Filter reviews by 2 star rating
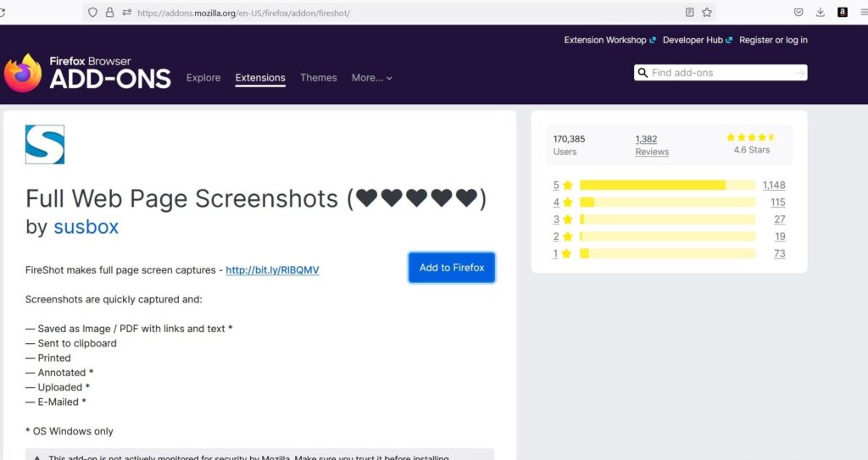 tap(563, 236)
